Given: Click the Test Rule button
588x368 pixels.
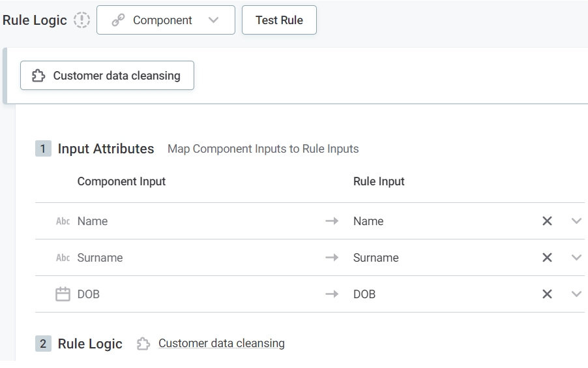Looking at the screenshot, I should coord(279,20).
